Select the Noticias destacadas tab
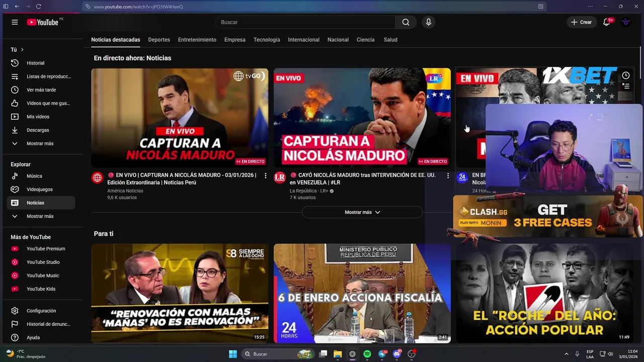 pyautogui.click(x=116, y=40)
